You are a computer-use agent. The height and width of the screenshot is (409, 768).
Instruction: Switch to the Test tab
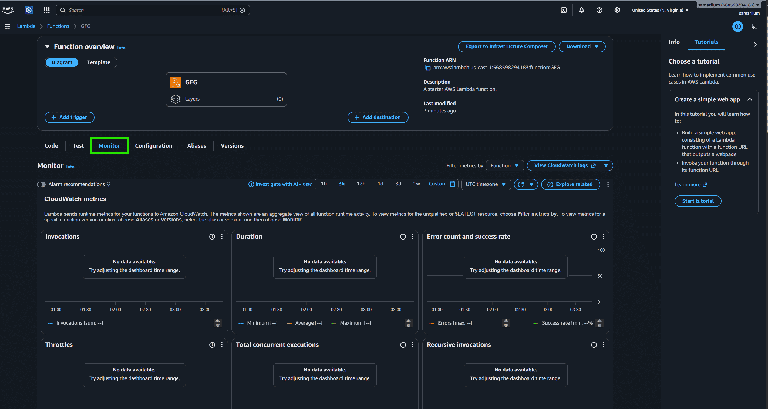(78, 146)
